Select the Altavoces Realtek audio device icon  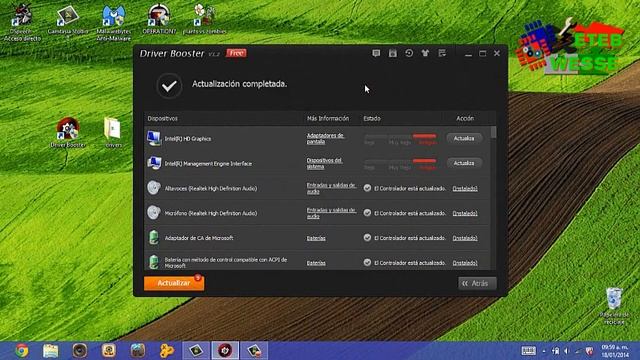click(154, 188)
